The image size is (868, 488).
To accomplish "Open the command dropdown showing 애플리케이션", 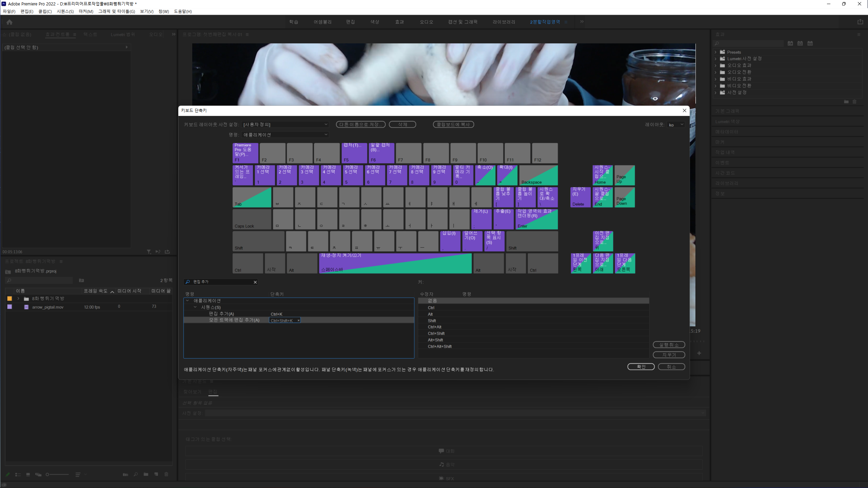I will [285, 135].
